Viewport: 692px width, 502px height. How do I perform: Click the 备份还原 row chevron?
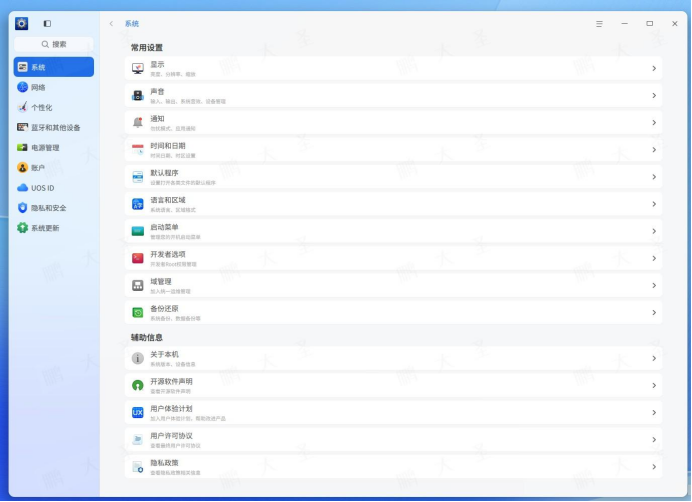coord(654,313)
